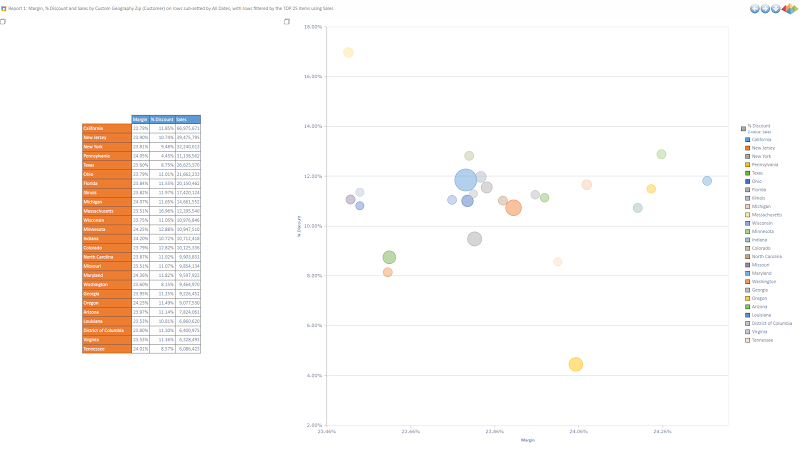
Task: Click the Ohio blue legend swatch
Action: [x=747, y=181]
